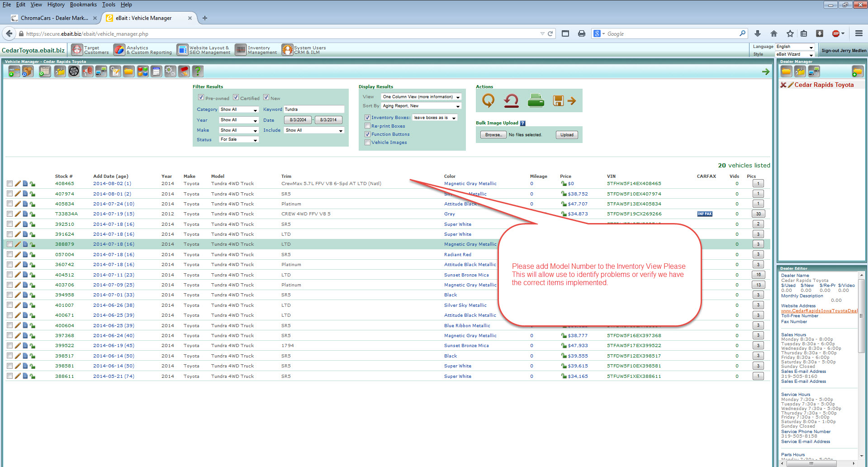Screen dimensions: 868x467
Task: Enable the Vehicle Images checkbox
Action: (x=367, y=142)
